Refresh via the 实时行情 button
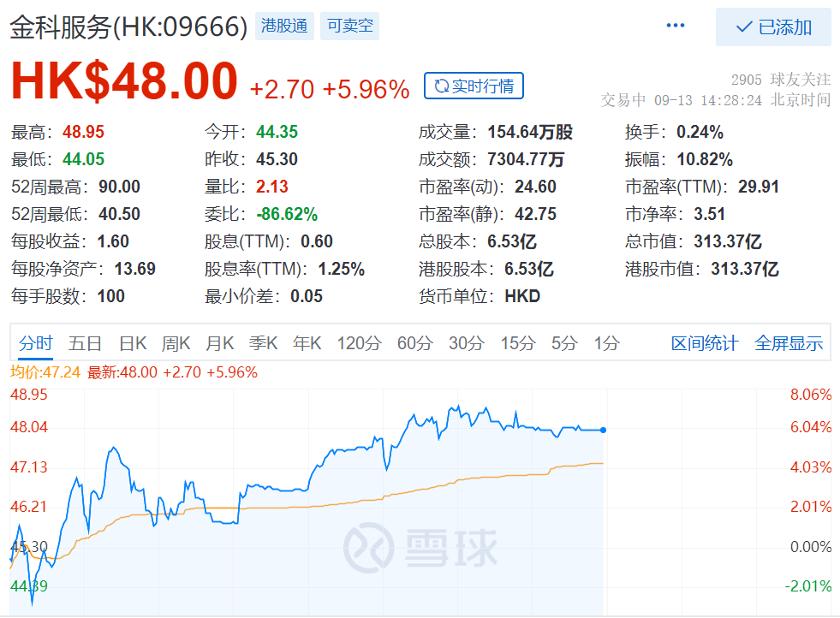 click(474, 86)
